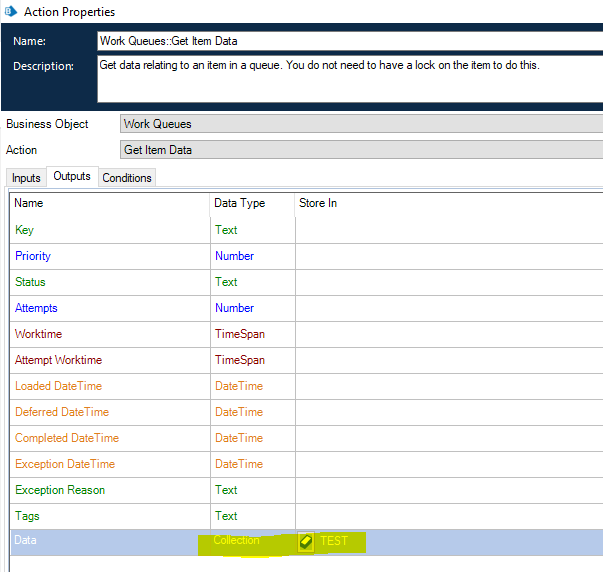Image resolution: width=603 pixels, height=572 pixels.
Task: Select the Completed DateTime output row
Action: [x=306, y=438]
